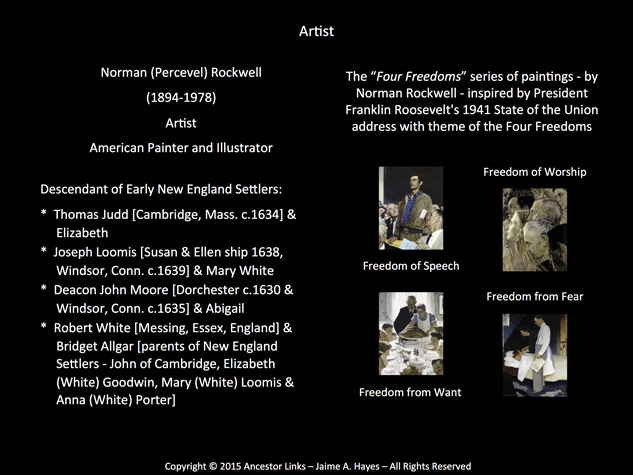Click 'American Painter and Illustrator' text
The width and height of the screenshot is (633, 475).
181,148
